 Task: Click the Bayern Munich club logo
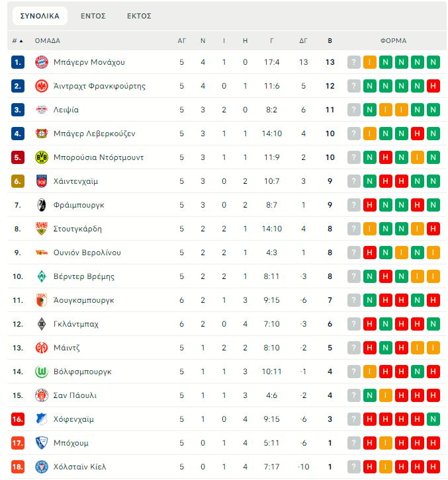point(42,62)
